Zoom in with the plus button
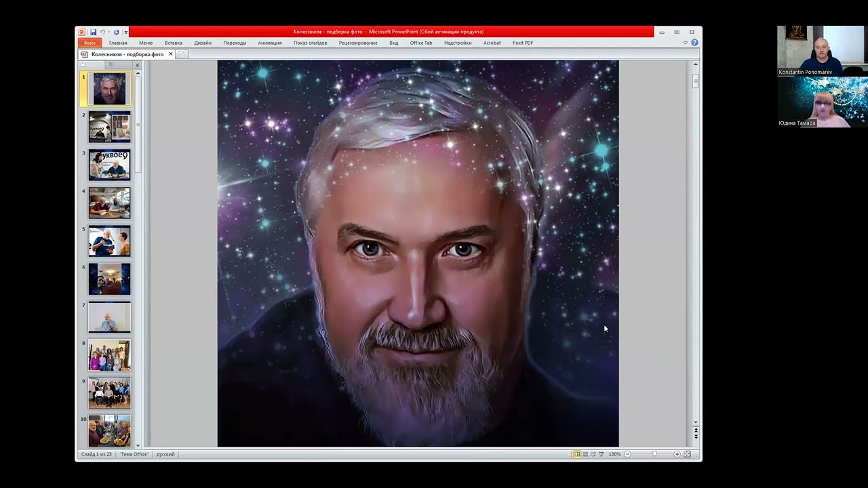The height and width of the screenshot is (488, 868). pos(677,454)
